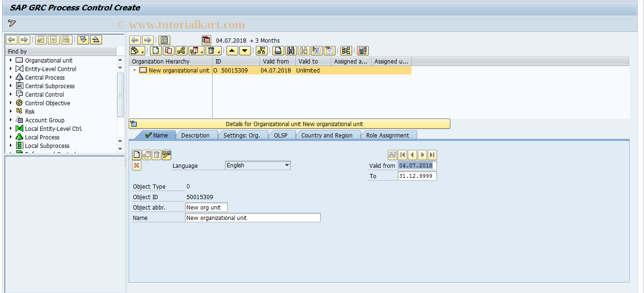This screenshot has width=644, height=293.
Task: Click the collapse-all icon in the Find by panel
Action: coord(96,40)
